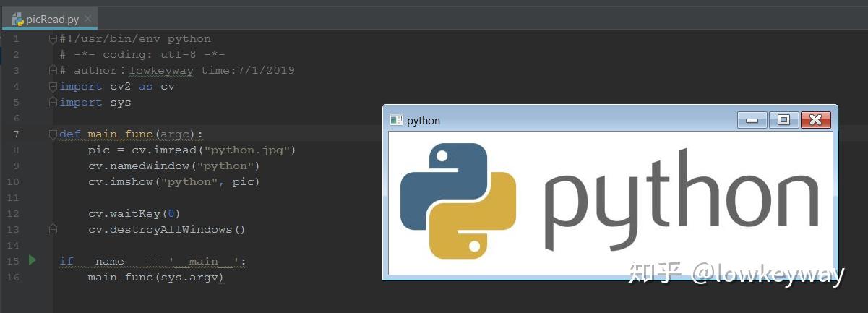Viewport: 868px width, 313px height.
Task: Select the picRead.py tab
Action: [x=52, y=20]
